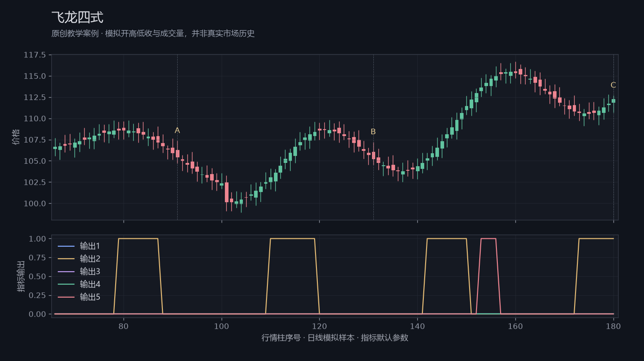The image size is (644, 361).
Task: Click the 输出1 legend line swatch
Action: tap(66, 246)
